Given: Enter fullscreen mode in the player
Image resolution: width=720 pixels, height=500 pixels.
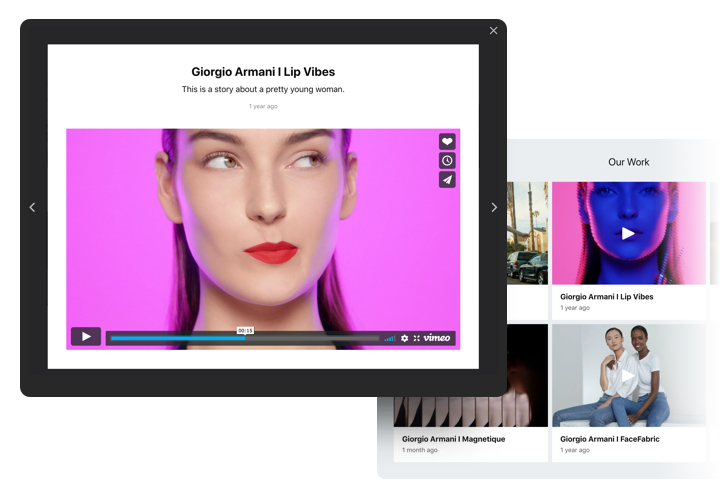Looking at the screenshot, I should click(x=417, y=338).
